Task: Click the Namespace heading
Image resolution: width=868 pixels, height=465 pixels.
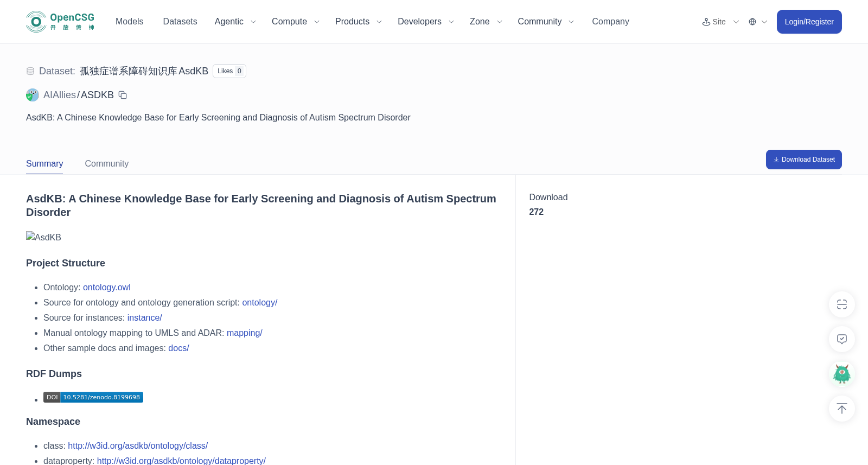Action: [53, 422]
